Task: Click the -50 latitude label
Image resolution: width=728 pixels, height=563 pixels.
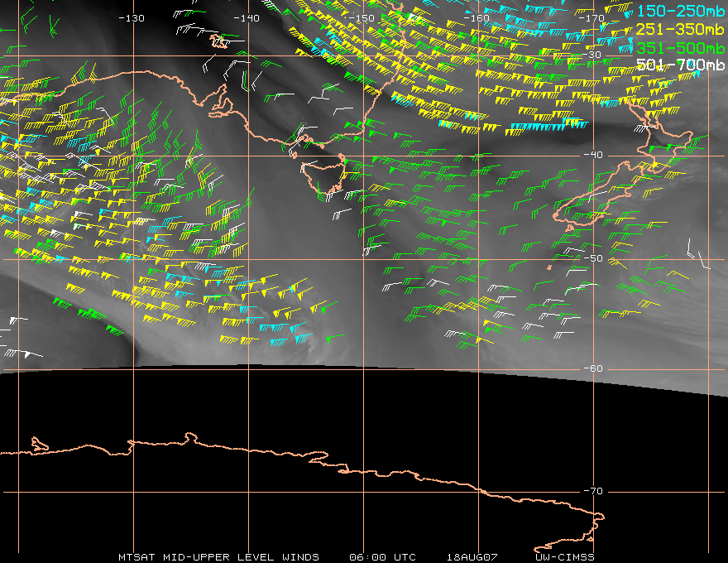Action: (x=593, y=258)
